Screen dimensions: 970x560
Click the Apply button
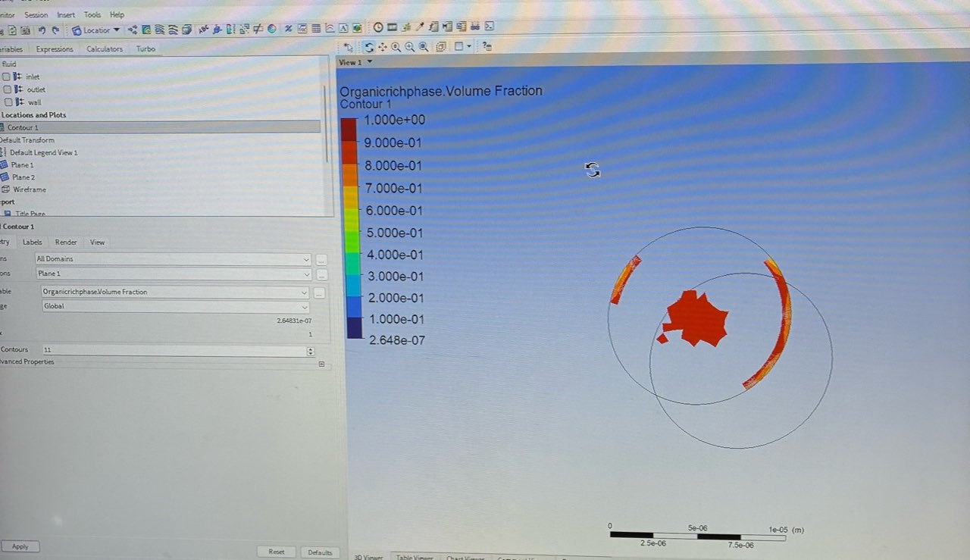point(20,546)
